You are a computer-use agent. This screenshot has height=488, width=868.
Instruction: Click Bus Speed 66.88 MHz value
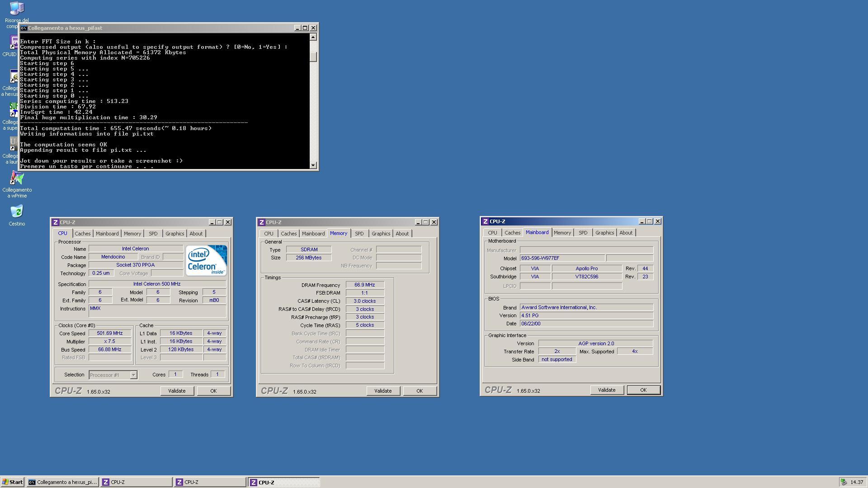pyautogui.click(x=110, y=350)
